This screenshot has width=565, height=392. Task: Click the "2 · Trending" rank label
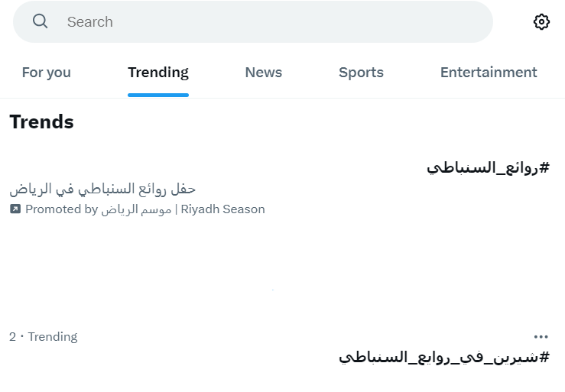pyautogui.click(x=43, y=336)
